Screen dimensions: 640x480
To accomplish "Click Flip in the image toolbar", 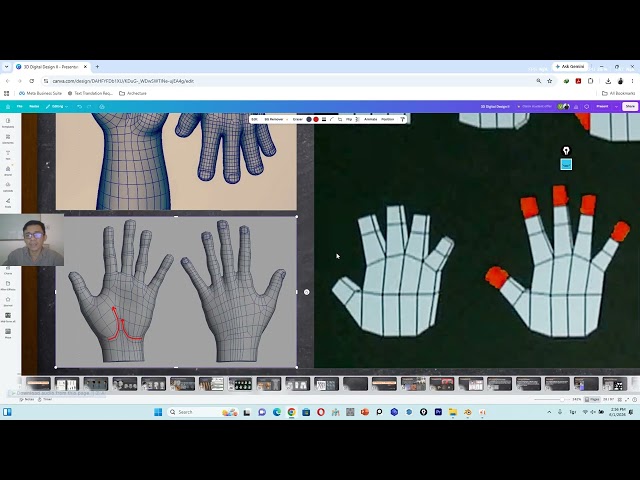I will 349,119.
